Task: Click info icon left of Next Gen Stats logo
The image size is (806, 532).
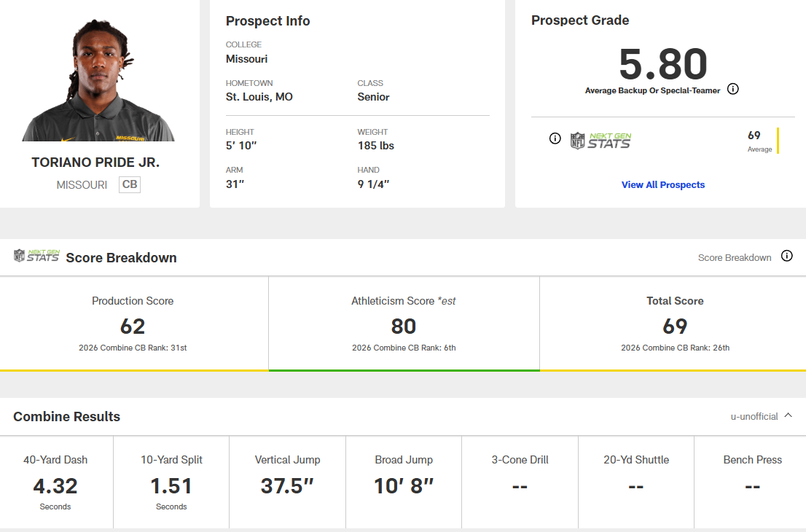Action: coord(555,138)
